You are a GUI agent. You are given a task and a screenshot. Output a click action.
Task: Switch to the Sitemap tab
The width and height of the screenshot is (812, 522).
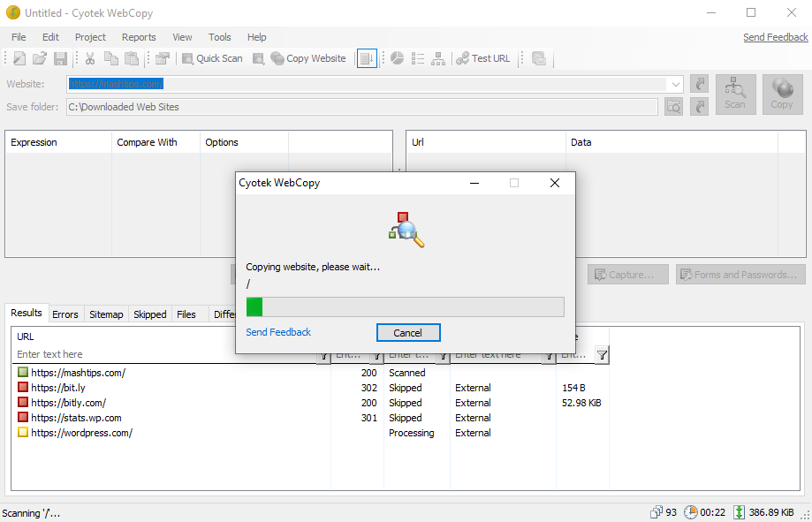pyautogui.click(x=106, y=314)
